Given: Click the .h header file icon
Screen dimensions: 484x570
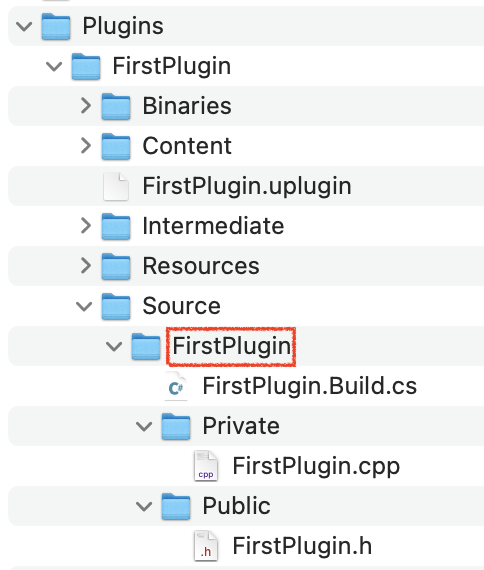Looking at the screenshot, I should [x=206, y=546].
